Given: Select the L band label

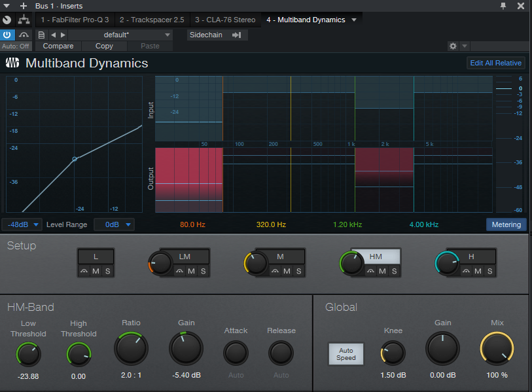Looking at the screenshot, I should (96, 257).
